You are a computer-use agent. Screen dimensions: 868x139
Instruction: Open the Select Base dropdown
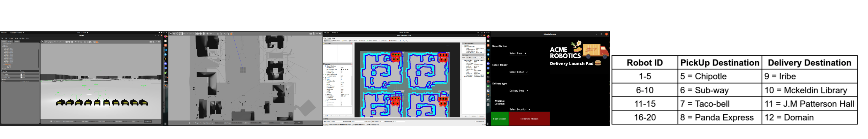517,53
